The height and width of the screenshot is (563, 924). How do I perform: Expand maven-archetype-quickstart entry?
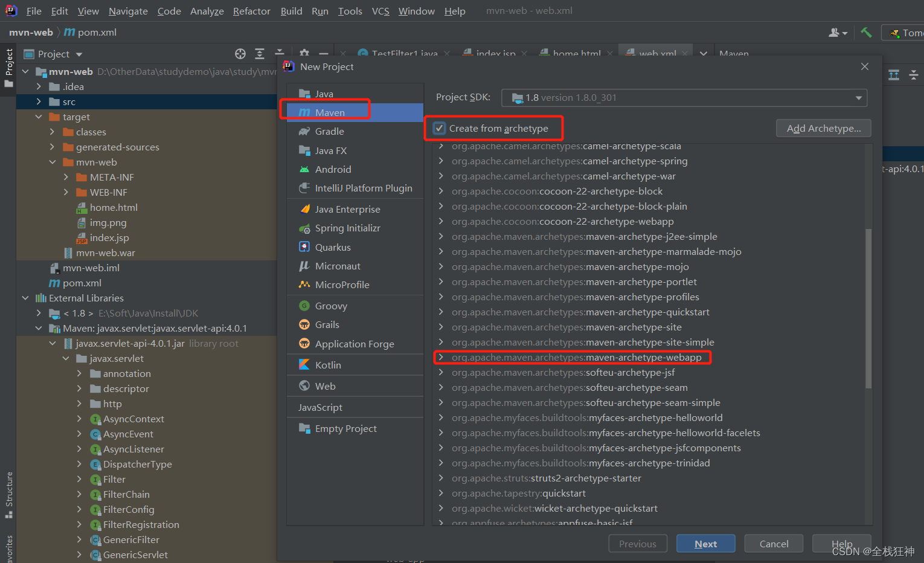point(441,312)
